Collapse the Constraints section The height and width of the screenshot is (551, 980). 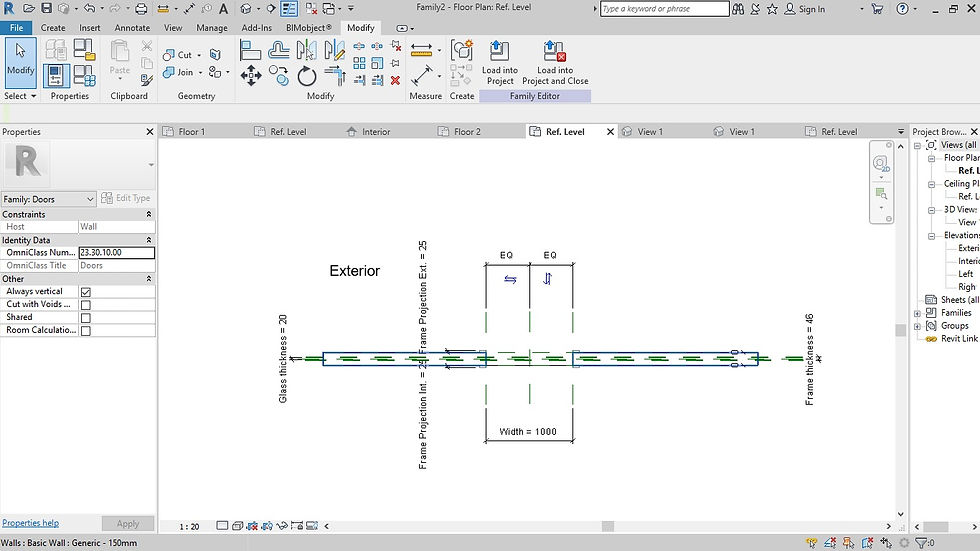(149, 214)
